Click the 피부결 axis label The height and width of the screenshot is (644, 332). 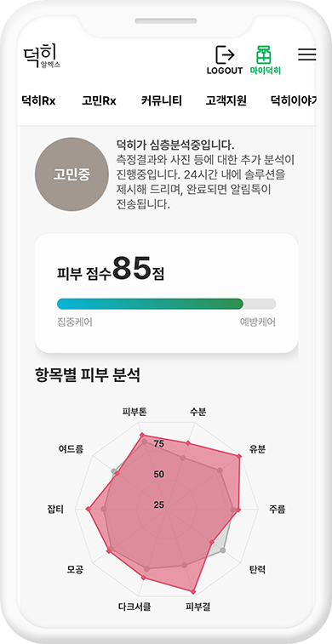point(197,607)
